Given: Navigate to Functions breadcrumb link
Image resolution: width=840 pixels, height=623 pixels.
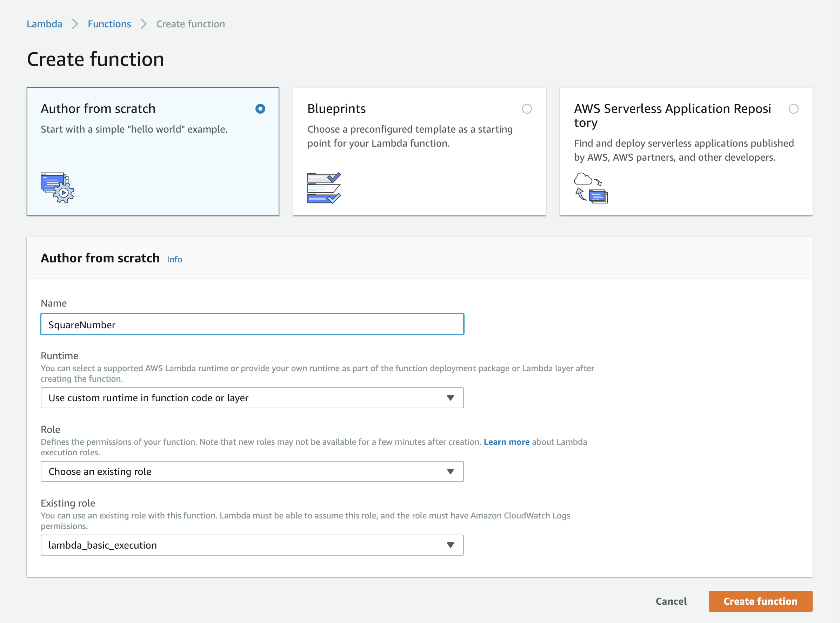Looking at the screenshot, I should tap(109, 24).
